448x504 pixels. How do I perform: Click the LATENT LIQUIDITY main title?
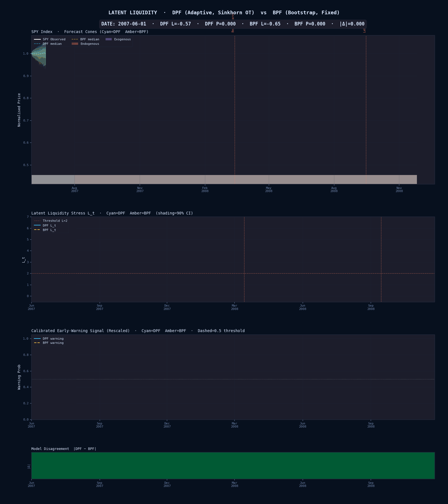click(133, 12)
